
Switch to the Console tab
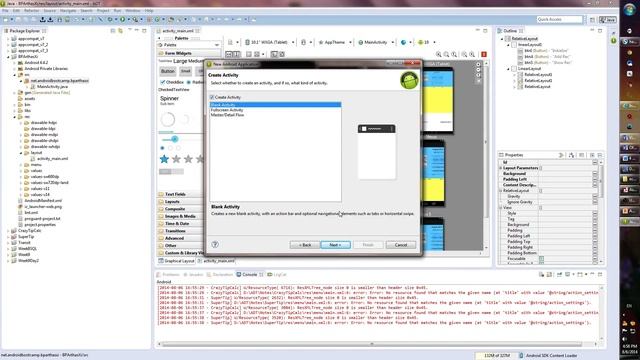tap(249, 275)
